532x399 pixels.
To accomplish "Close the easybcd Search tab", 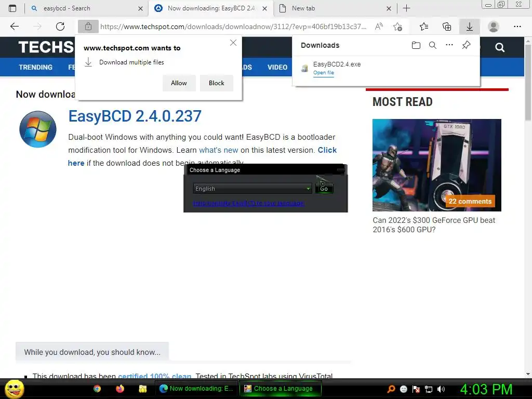I will tap(140, 9).
